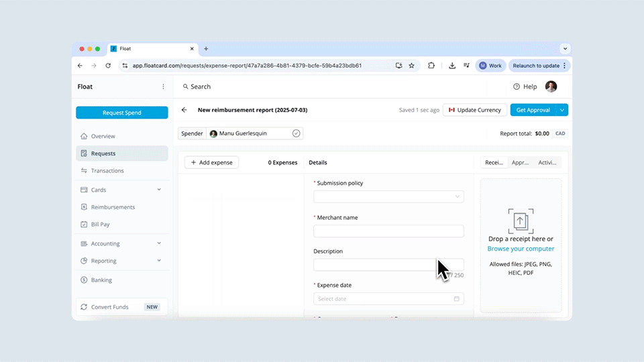
Task: Open the Get Approval dropdown arrow
Action: click(x=562, y=110)
